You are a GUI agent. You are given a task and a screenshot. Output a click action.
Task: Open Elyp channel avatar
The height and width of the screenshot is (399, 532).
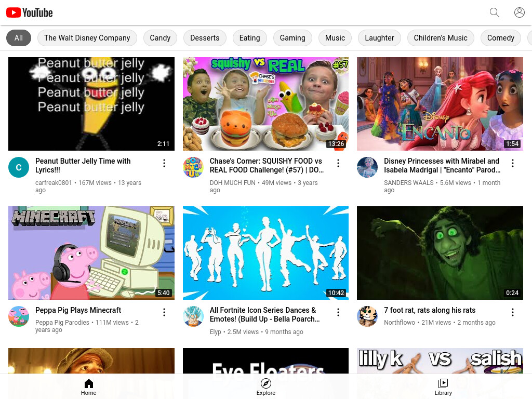click(193, 316)
